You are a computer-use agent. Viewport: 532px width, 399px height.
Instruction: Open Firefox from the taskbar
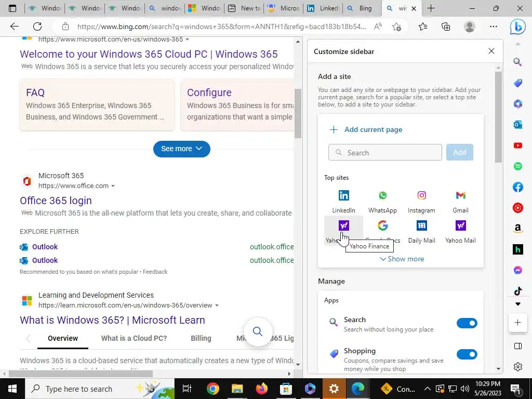pyautogui.click(x=262, y=389)
